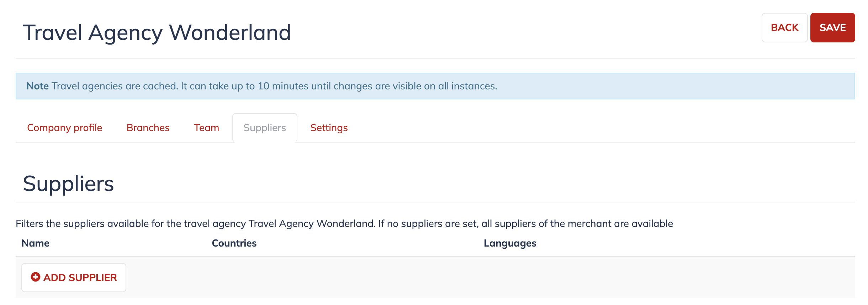Open the Company profile tab
Screen dimensions: 868x305
(64, 128)
